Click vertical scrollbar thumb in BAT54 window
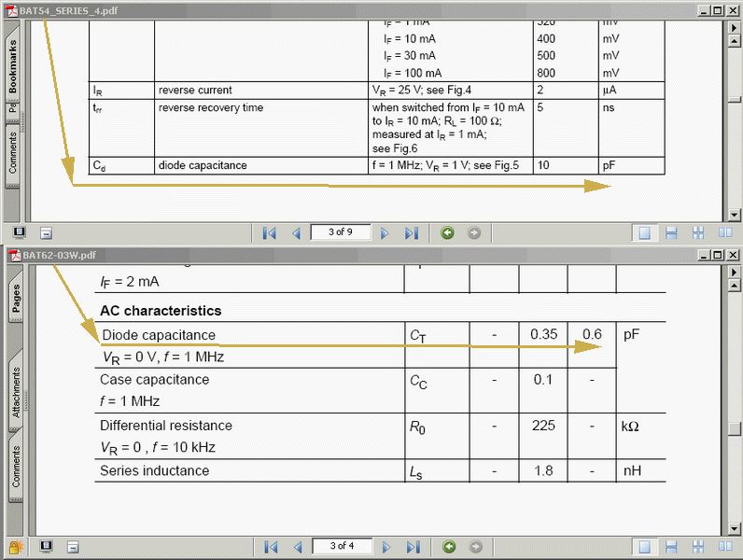 (734, 100)
